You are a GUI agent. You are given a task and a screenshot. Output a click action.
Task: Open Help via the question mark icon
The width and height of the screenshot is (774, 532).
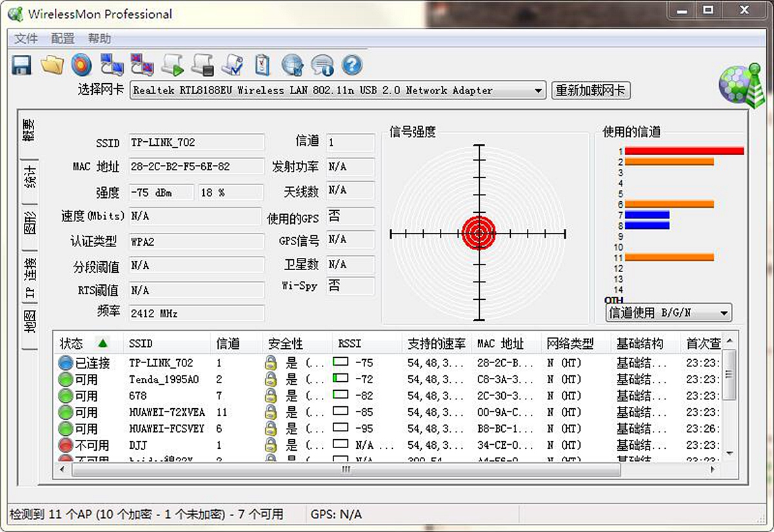click(x=350, y=64)
